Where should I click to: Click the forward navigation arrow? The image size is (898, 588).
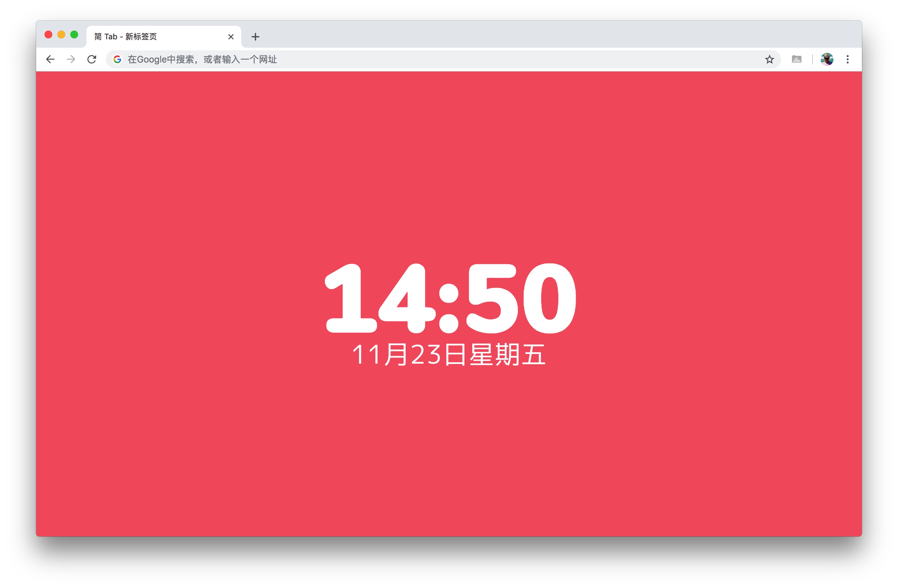(x=71, y=60)
